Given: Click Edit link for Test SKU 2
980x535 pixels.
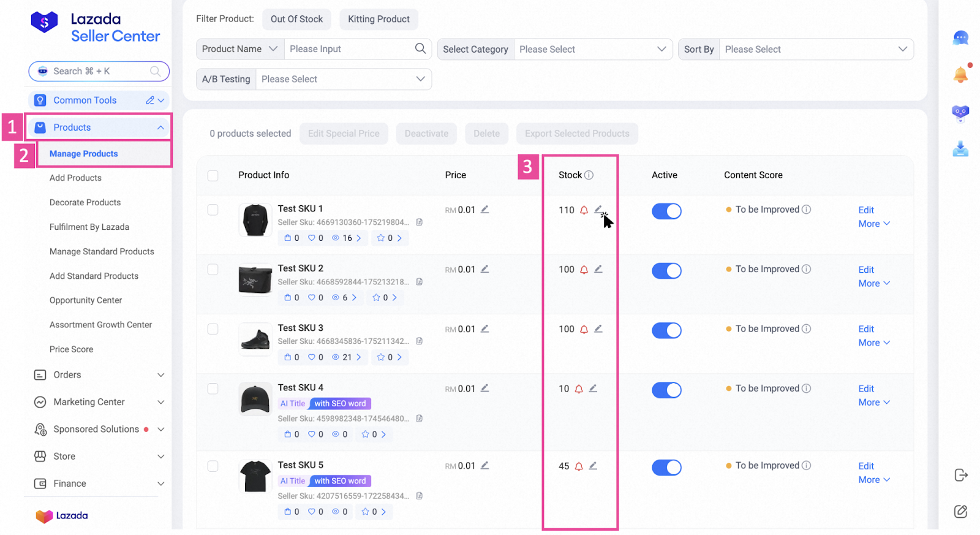Looking at the screenshot, I should pyautogui.click(x=866, y=270).
